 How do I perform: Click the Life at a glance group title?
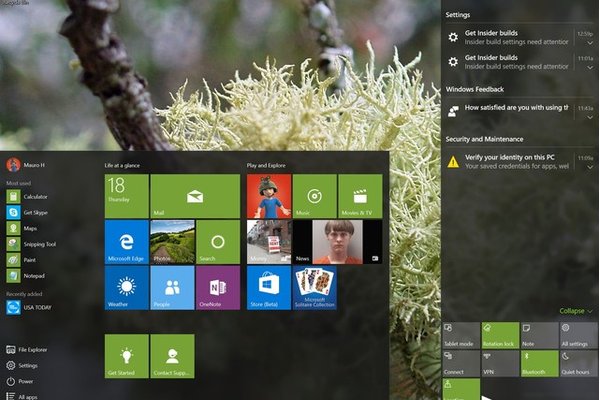point(122,165)
